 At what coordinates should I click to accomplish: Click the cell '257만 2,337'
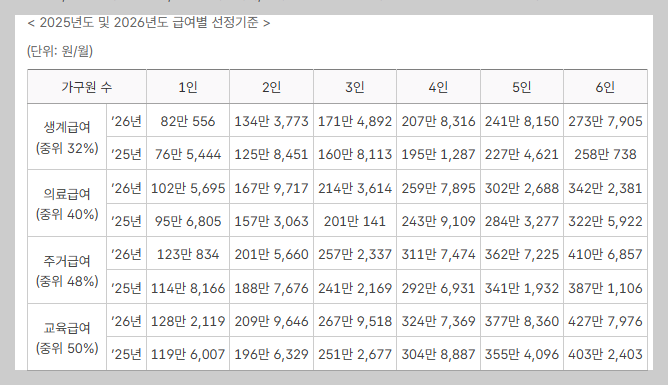pos(355,254)
